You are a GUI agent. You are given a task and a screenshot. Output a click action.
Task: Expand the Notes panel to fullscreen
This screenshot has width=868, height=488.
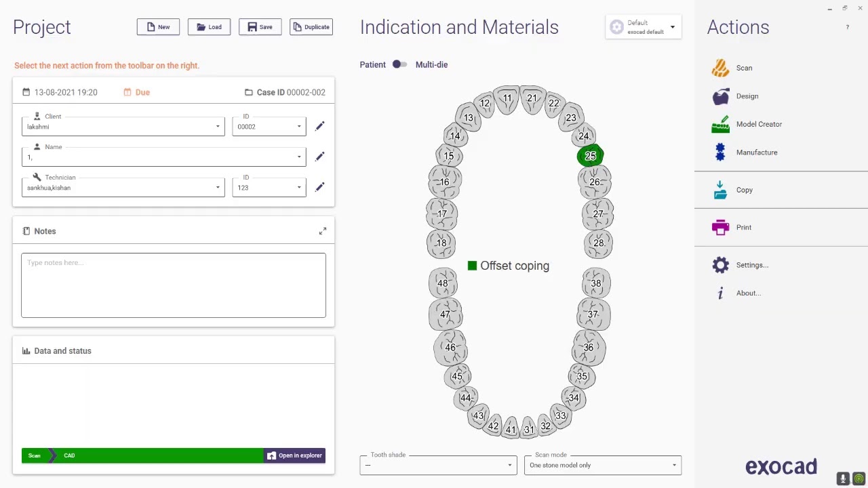click(323, 231)
